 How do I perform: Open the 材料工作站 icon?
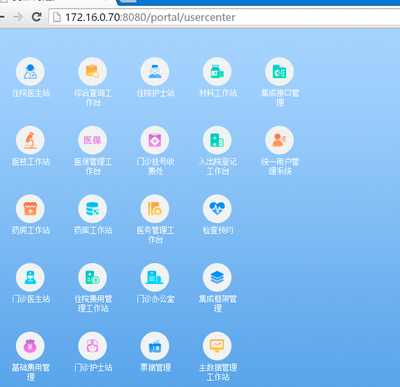pos(217,72)
